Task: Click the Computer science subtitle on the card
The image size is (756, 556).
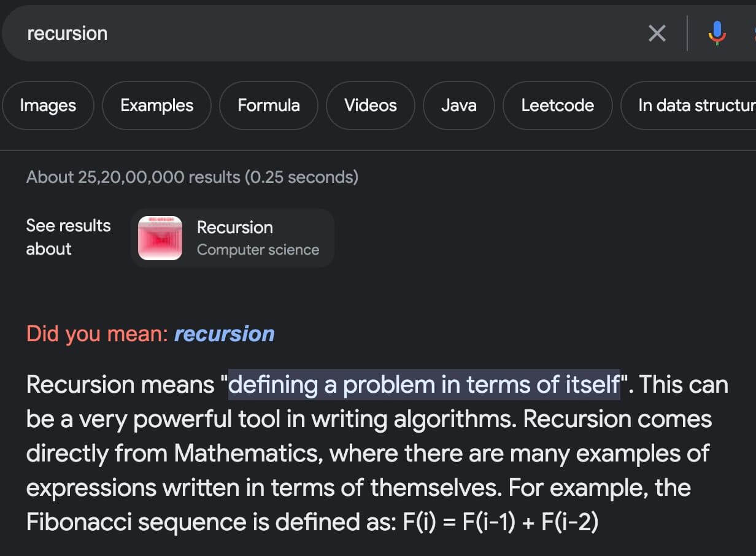Action: pyautogui.click(x=258, y=250)
